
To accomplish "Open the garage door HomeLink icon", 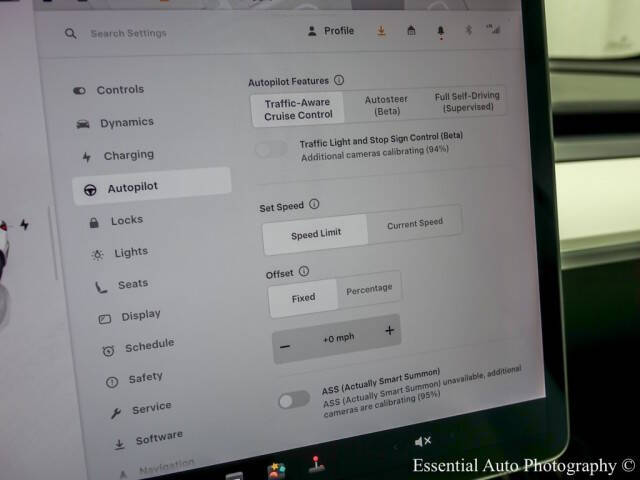I will [x=410, y=31].
